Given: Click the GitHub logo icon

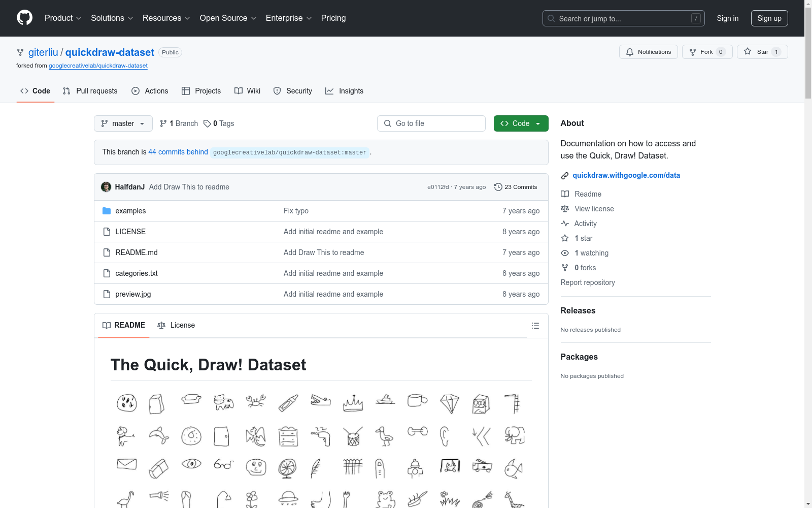Looking at the screenshot, I should click(24, 18).
